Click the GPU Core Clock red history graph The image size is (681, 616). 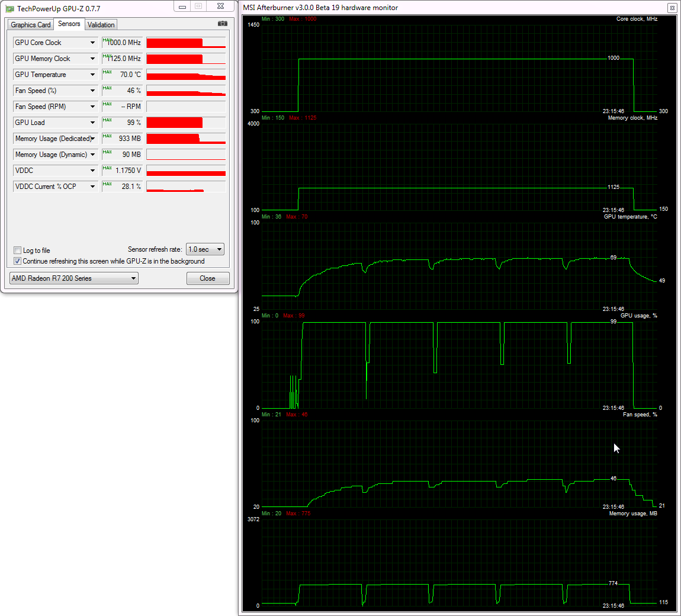pyautogui.click(x=186, y=43)
